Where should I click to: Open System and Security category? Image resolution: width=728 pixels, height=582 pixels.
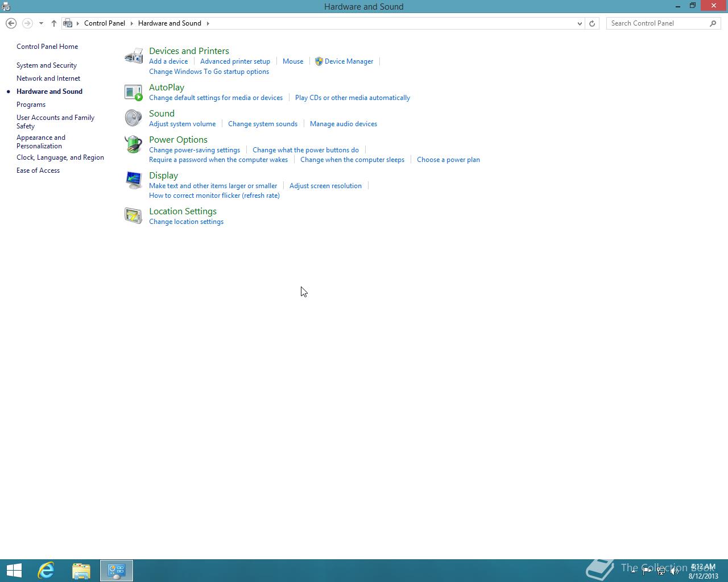click(x=47, y=65)
